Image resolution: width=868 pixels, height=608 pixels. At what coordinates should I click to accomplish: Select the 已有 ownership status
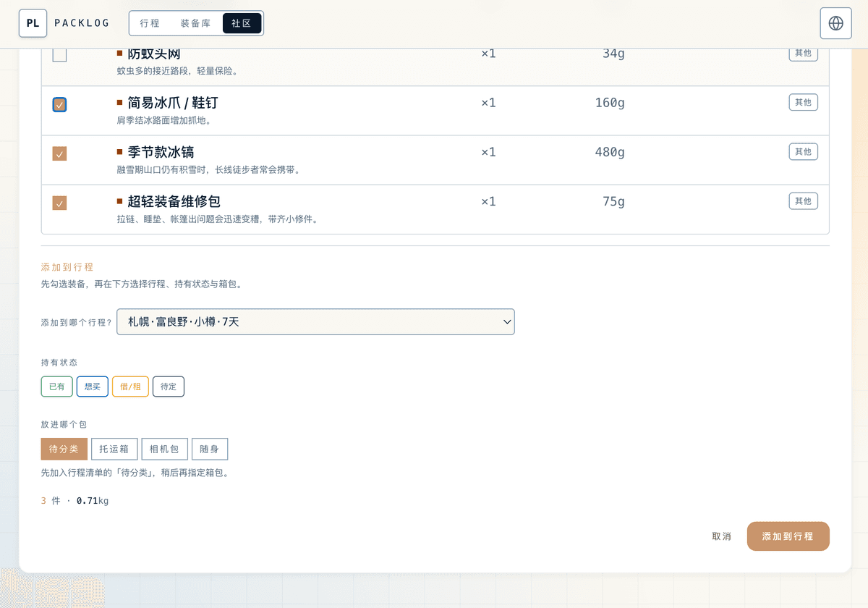pyautogui.click(x=56, y=387)
